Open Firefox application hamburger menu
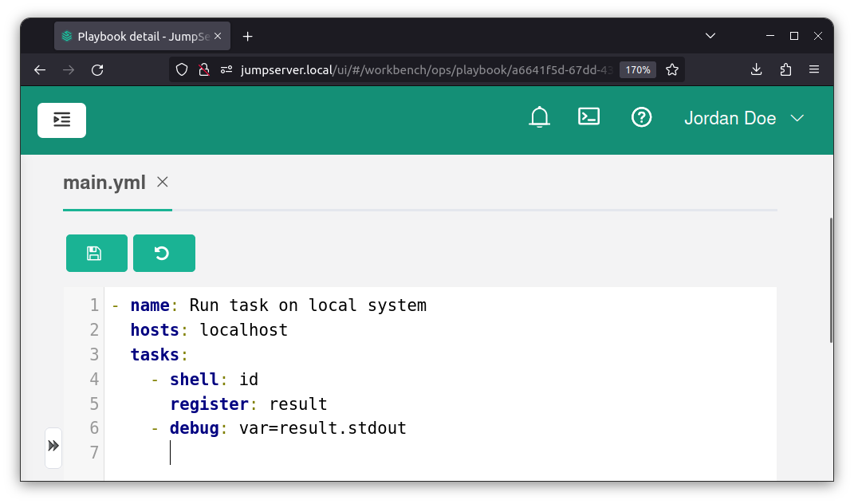The image size is (854, 504). tap(814, 70)
